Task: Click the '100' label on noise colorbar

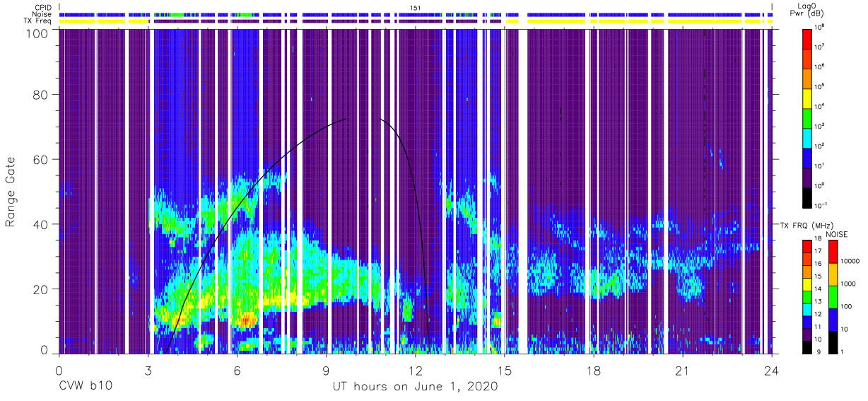Action: 845,306
